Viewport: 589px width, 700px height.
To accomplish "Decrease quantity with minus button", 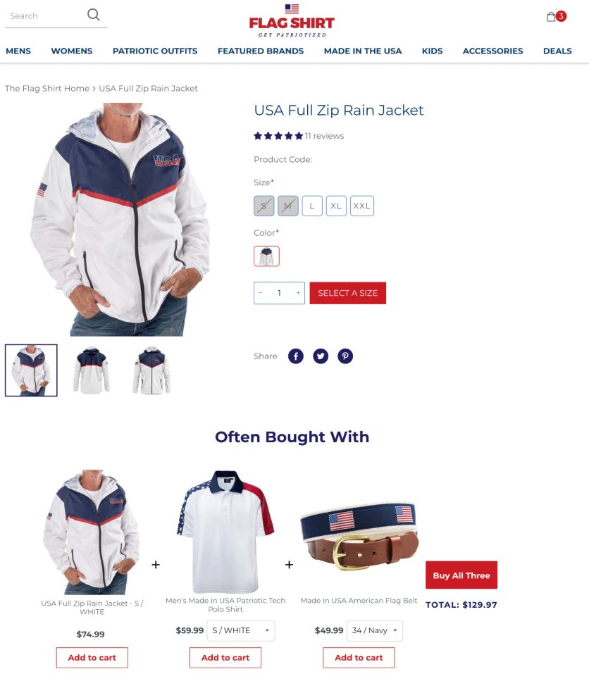I will 261,293.
